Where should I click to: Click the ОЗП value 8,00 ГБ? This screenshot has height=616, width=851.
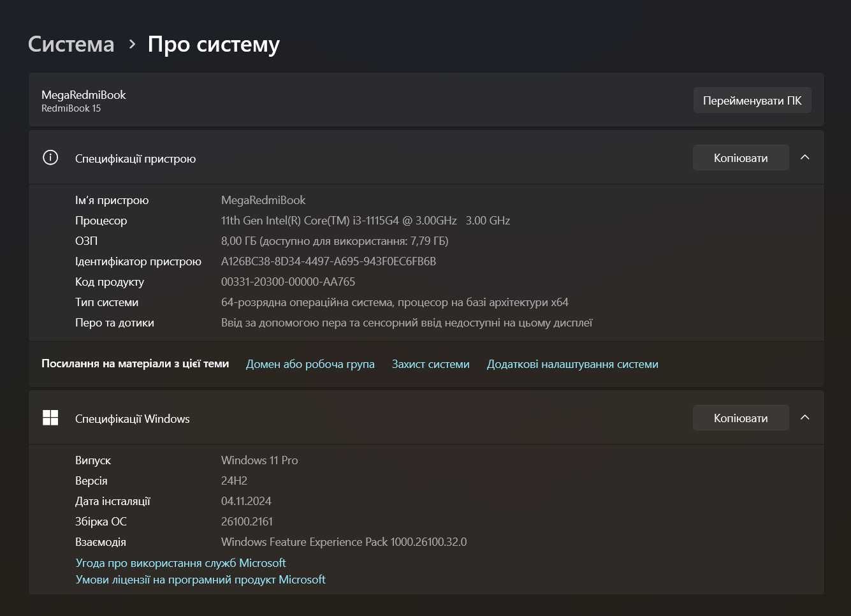(x=335, y=241)
